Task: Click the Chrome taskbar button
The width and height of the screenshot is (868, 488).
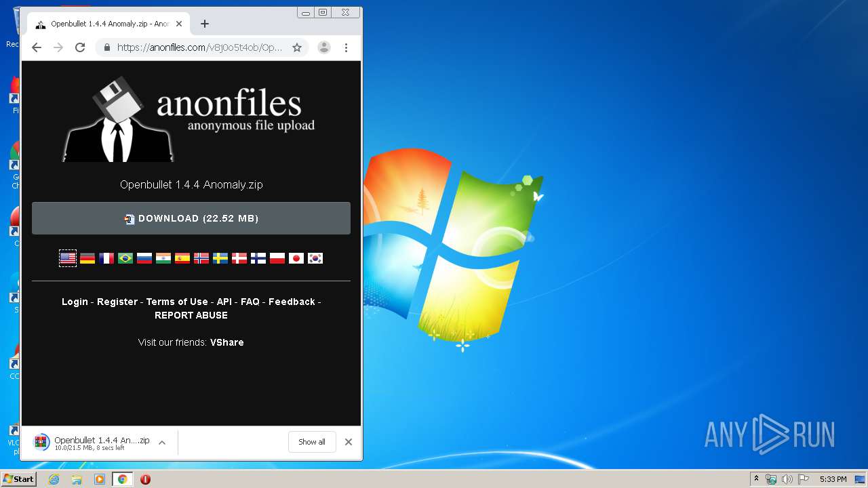Action: click(122, 479)
